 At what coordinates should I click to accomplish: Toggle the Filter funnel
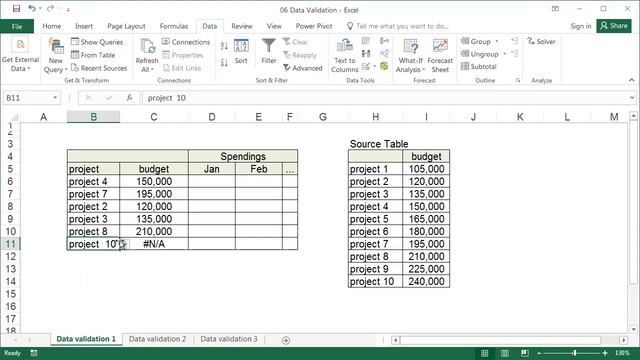269,51
